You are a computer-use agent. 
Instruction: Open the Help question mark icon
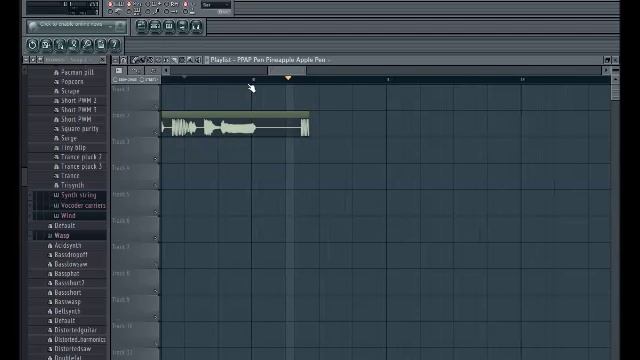115,44
